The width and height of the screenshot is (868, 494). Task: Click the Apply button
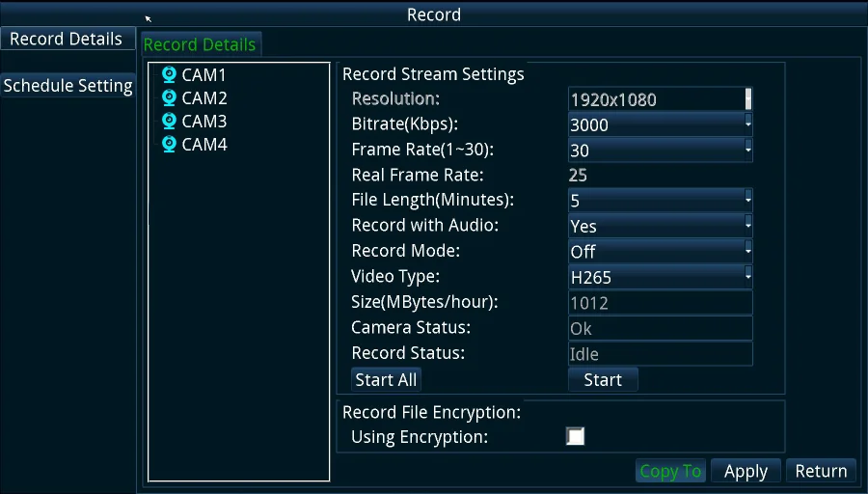(746, 471)
